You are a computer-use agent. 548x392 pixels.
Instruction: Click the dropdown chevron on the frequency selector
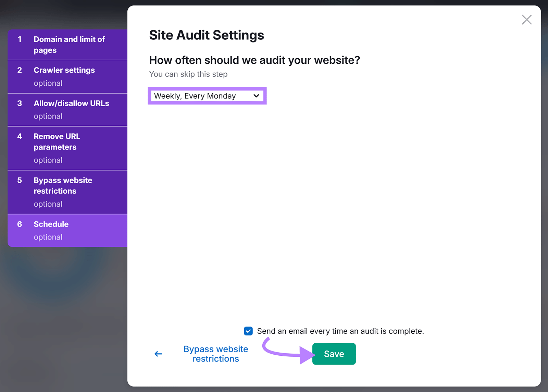point(256,96)
